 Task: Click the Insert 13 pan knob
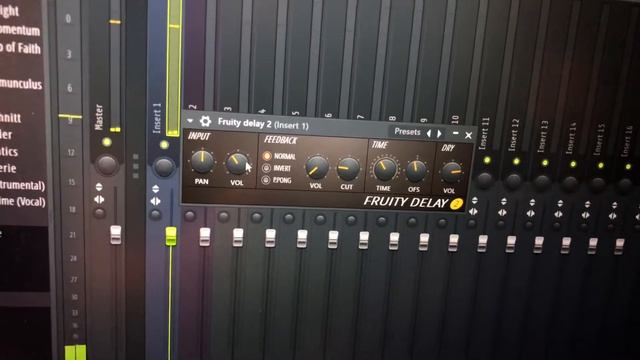(542, 182)
